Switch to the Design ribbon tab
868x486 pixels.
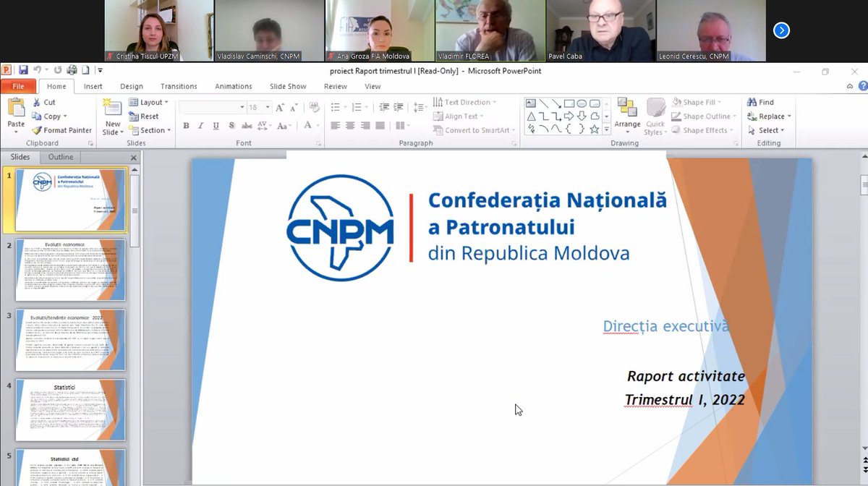point(132,86)
